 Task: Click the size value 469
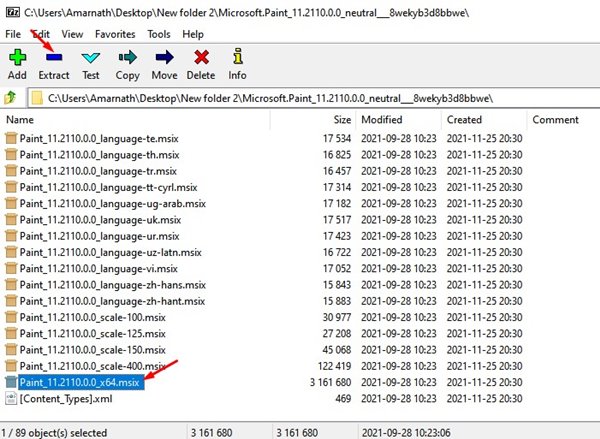pyautogui.click(x=343, y=398)
